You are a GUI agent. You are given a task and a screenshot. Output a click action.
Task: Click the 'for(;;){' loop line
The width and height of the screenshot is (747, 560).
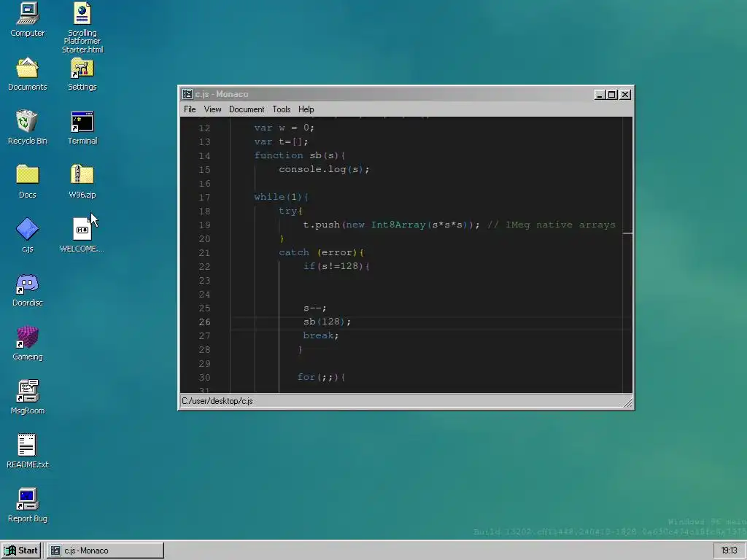point(321,377)
